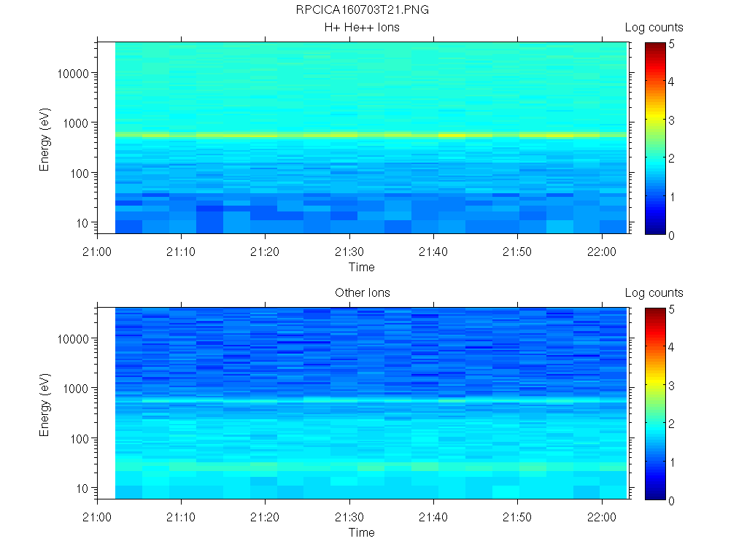The height and width of the screenshot is (560, 747).
Task: Click the "Log counts" label above the Other Ions color bar
Action: pyautogui.click(x=654, y=293)
